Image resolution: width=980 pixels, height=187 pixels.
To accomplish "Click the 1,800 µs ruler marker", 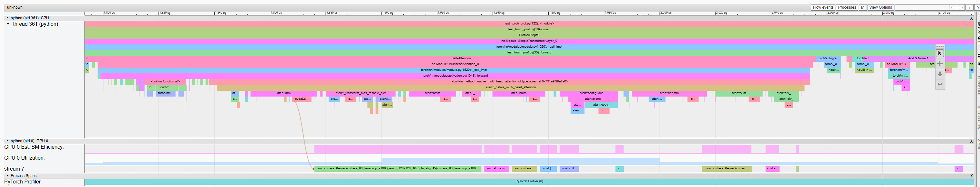I will [109, 13].
